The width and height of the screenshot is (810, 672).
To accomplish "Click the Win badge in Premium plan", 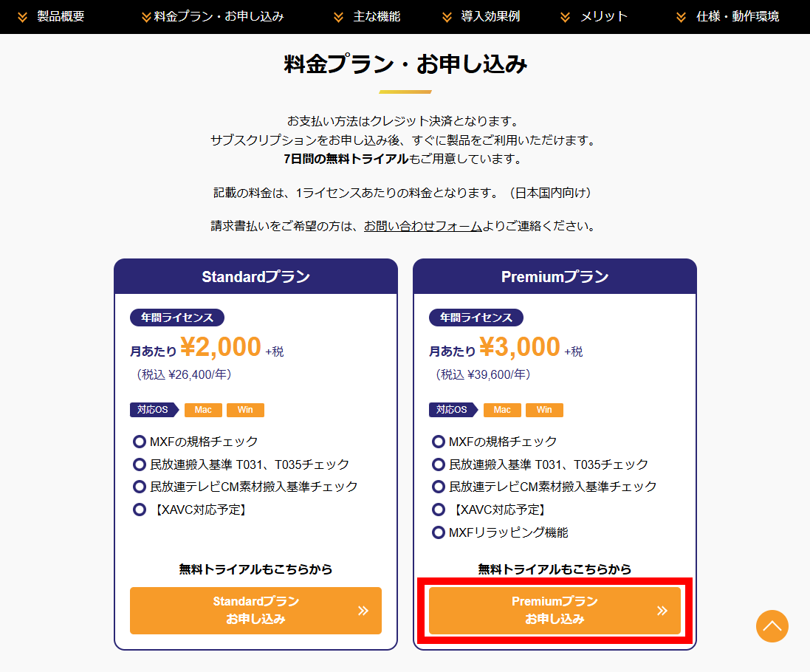I will click(x=544, y=410).
